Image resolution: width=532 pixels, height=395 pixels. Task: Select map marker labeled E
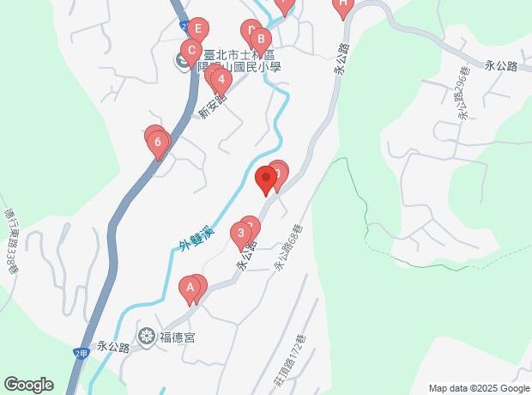tap(198, 29)
